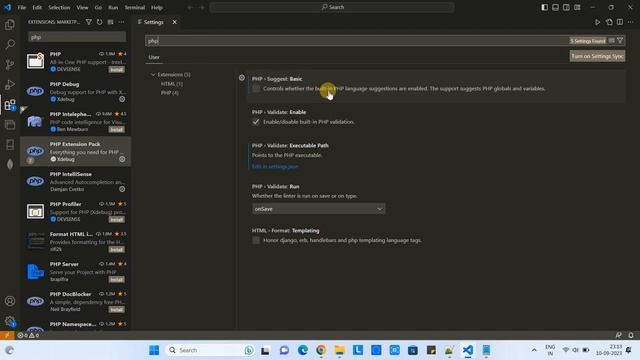Install PHP Intelephense extension
This screenshot has height=360, width=640.
pos(116,129)
